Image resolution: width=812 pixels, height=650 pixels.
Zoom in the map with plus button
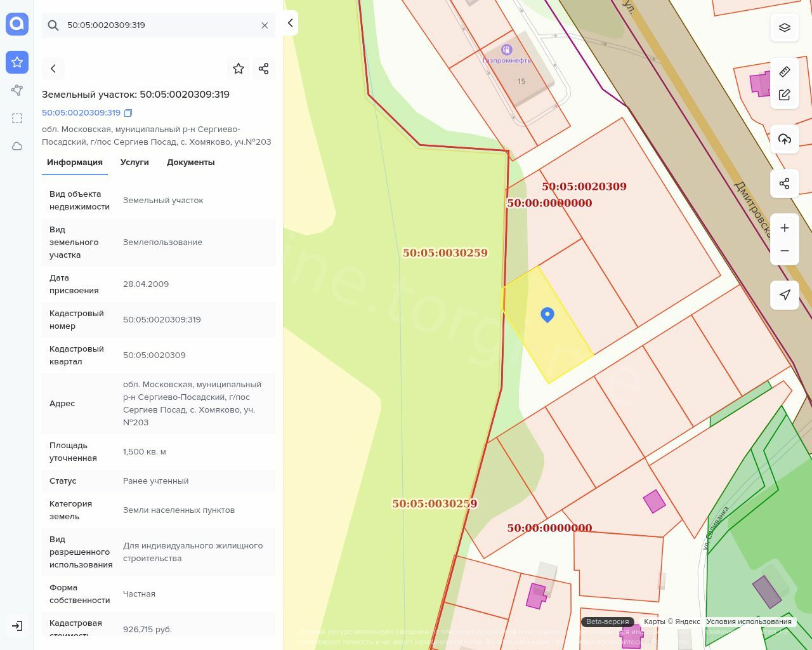click(x=785, y=228)
